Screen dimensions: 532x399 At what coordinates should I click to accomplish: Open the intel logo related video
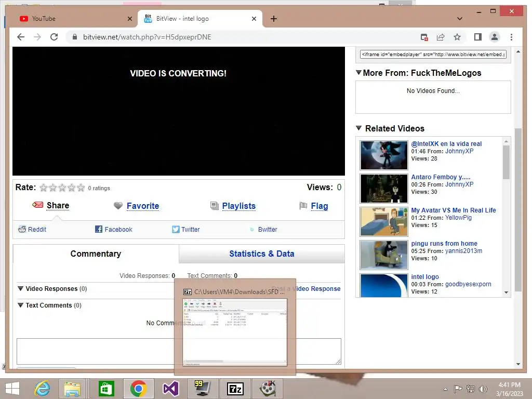425,277
